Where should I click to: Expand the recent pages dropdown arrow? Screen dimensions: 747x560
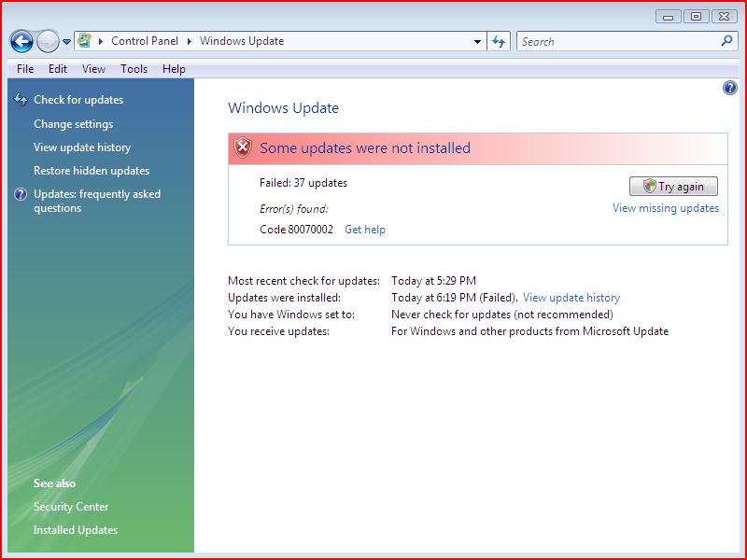coord(66,42)
